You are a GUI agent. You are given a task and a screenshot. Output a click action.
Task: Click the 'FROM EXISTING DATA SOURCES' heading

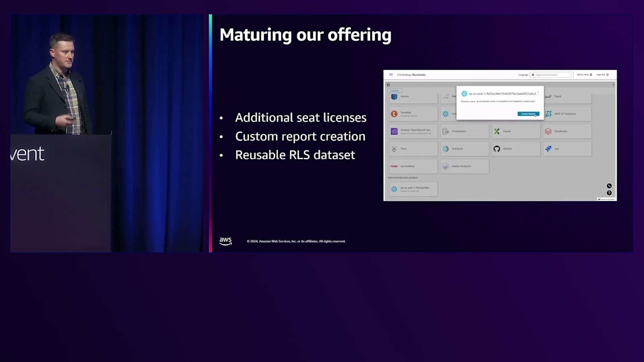tap(402, 178)
